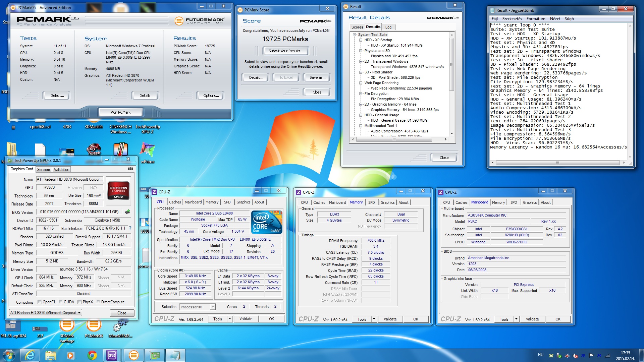Click the Options... button in PCMark05

[x=211, y=96]
